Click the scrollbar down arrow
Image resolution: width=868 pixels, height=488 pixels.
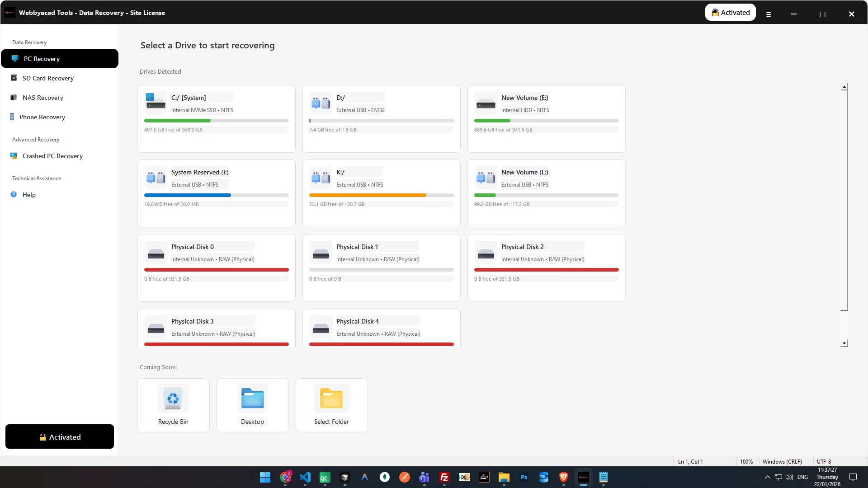[x=844, y=343]
